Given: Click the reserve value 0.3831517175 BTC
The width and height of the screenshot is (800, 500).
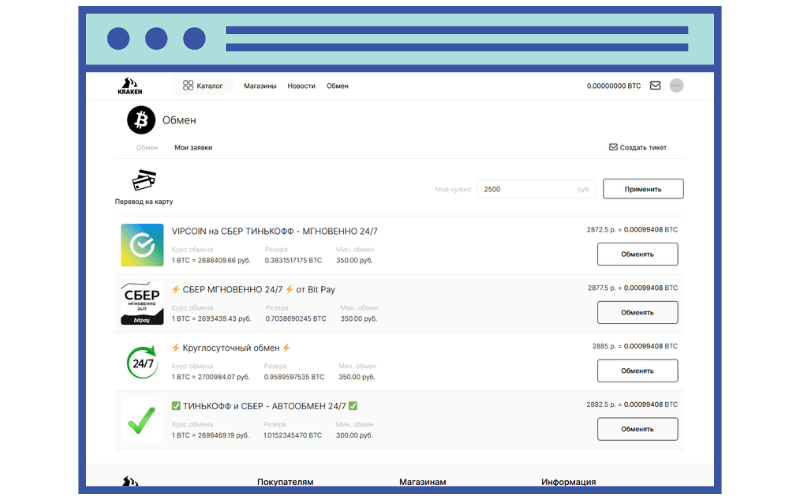Looking at the screenshot, I should tap(293, 260).
